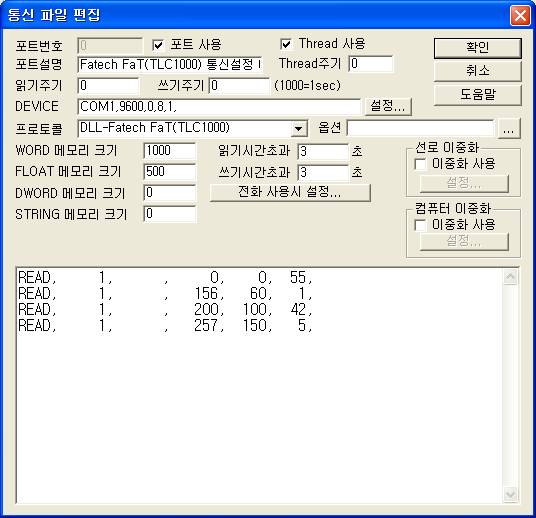Click the 취소 button

[x=478, y=71]
